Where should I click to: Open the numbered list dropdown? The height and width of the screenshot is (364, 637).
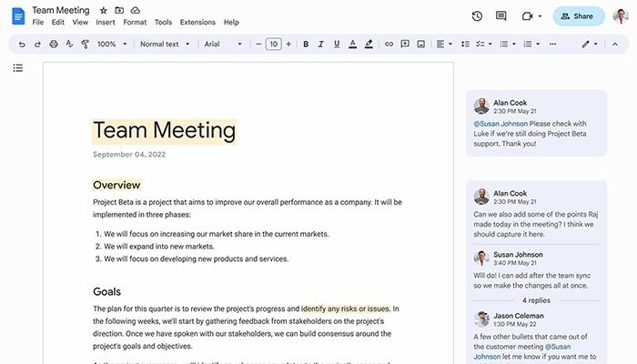click(531, 45)
